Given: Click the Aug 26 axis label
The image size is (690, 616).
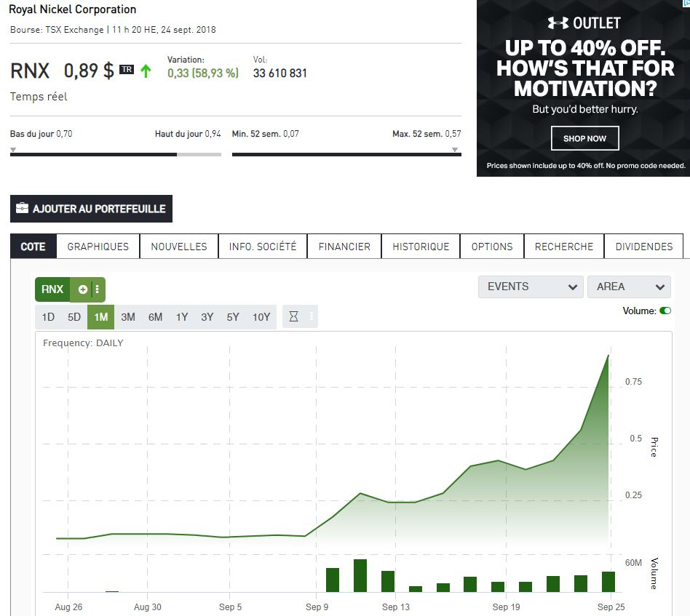Looking at the screenshot, I should [x=68, y=607].
